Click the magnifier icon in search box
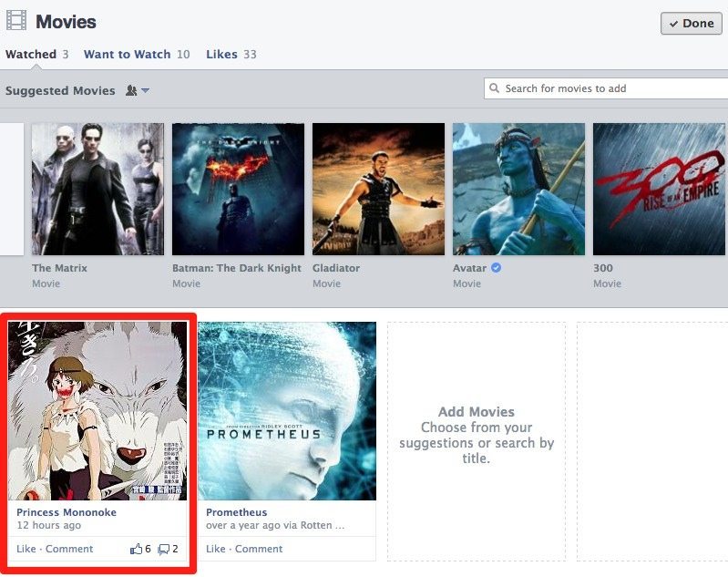The width and height of the screenshot is (728, 577). pos(494,88)
